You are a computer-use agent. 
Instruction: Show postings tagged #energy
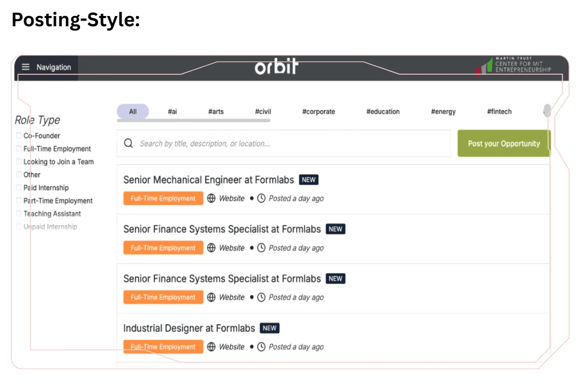coord(443,111)
